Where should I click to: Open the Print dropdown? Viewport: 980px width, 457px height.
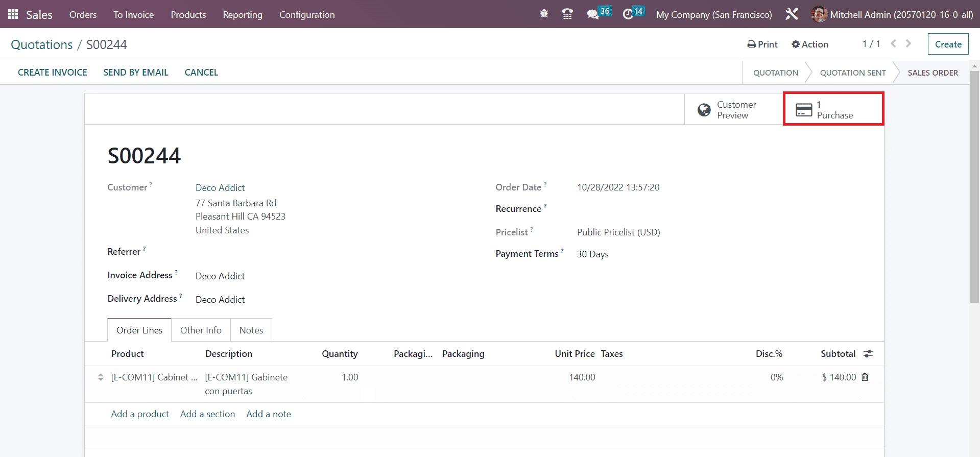[762, 44]
